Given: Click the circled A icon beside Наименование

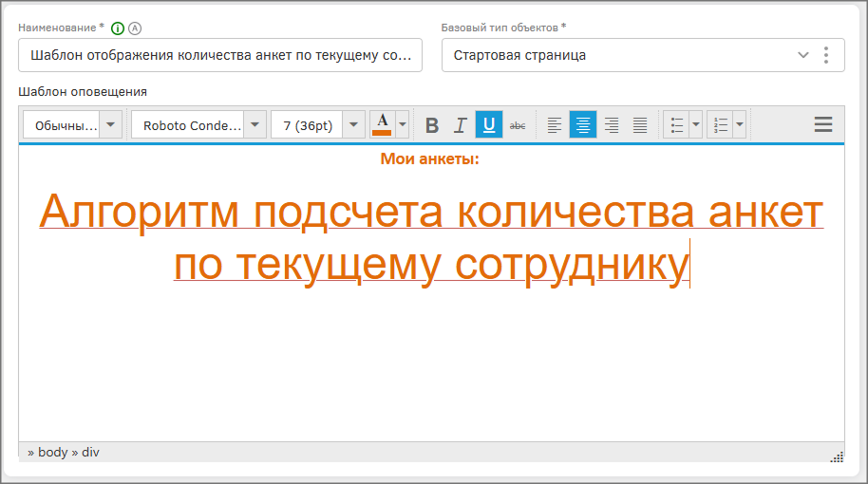Looking at the screenshot, I should [134, 28].
